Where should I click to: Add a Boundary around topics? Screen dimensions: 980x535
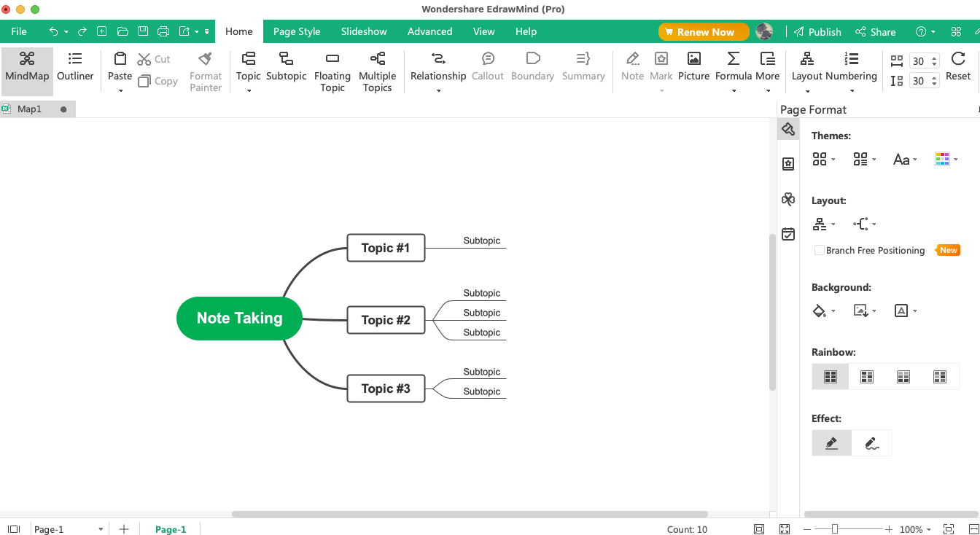coord(532,67)
